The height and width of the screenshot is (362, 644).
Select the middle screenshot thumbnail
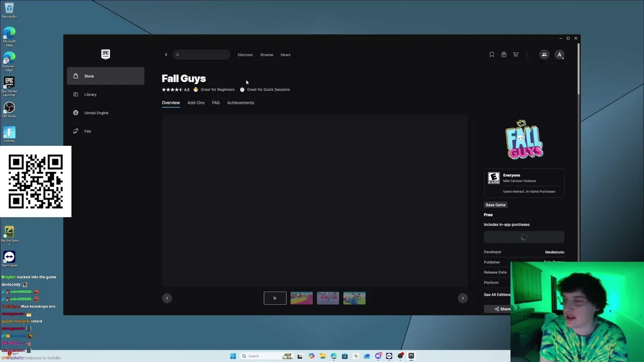point(328,298)
